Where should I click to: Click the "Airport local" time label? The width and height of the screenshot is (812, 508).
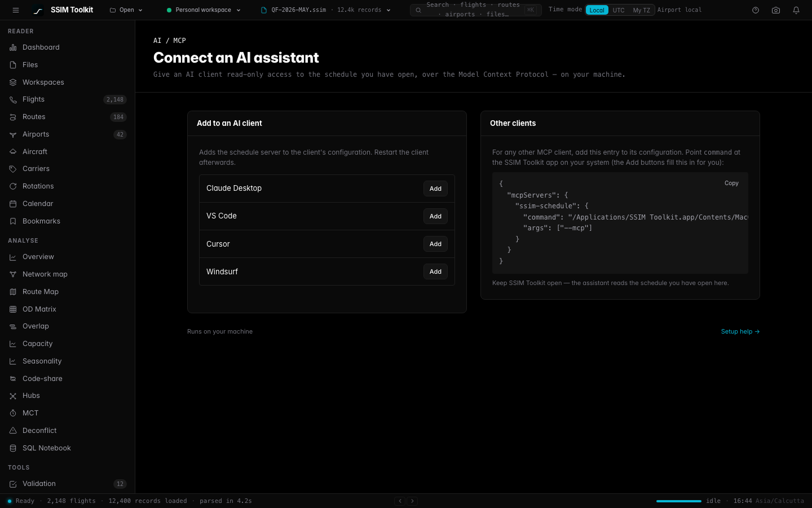(x=679, y=10)
